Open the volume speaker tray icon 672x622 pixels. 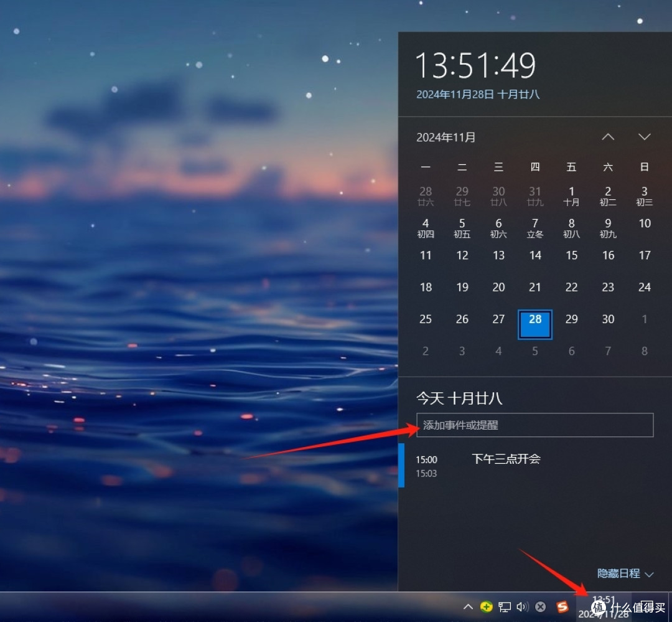coord(523,607)
